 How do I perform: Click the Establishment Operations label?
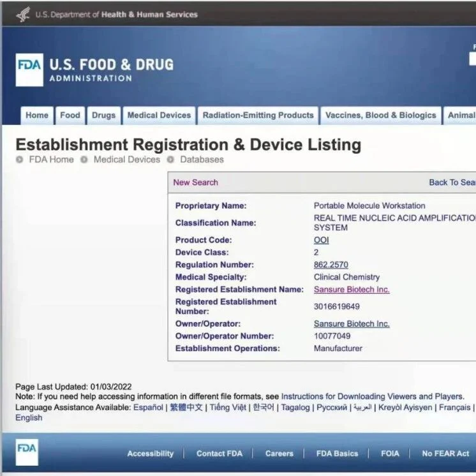point(228,348)
